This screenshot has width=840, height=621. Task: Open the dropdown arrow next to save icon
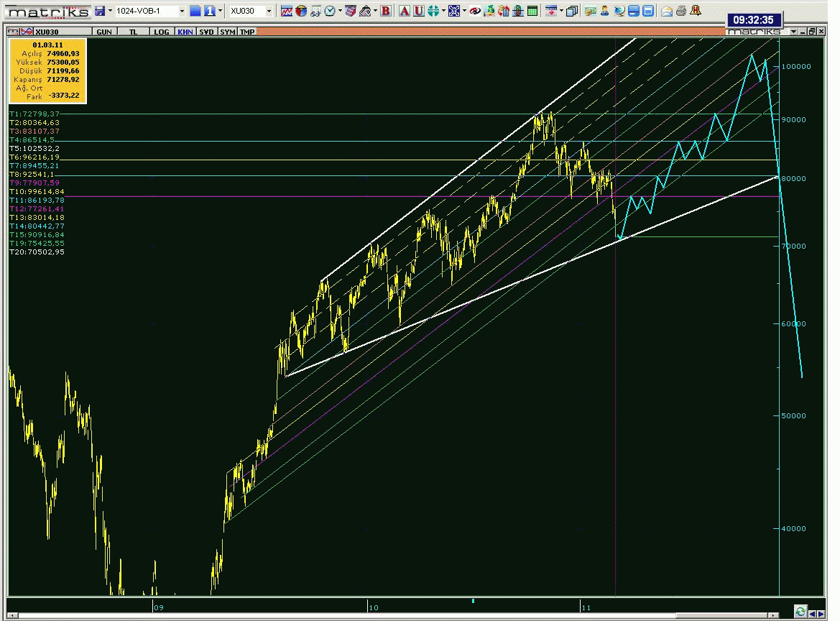[x=110, y=11]
